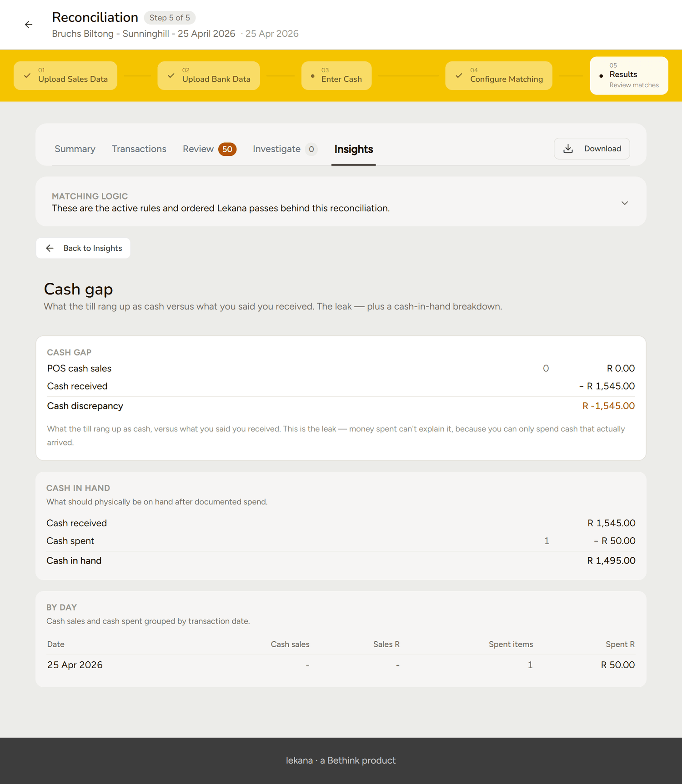Click the Cash discrepancy value R -1,545.00

pyautogui.click(x=608, y=406)
